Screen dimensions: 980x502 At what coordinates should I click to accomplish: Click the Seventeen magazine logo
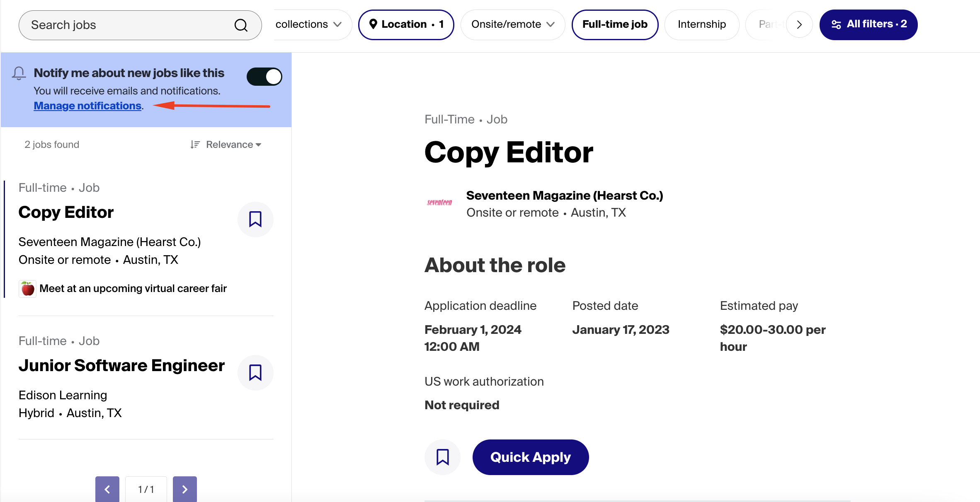pyautogui.click(x=439, y=203)
